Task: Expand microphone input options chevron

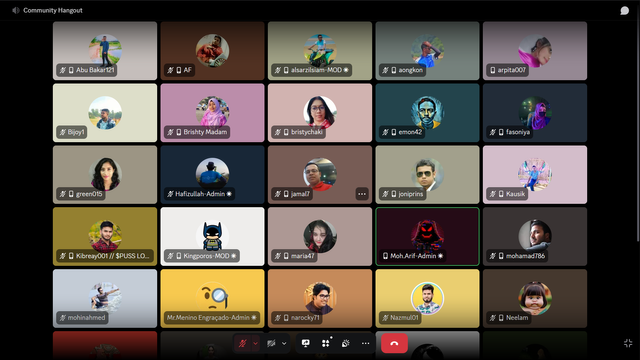Action: pos(256,343)
